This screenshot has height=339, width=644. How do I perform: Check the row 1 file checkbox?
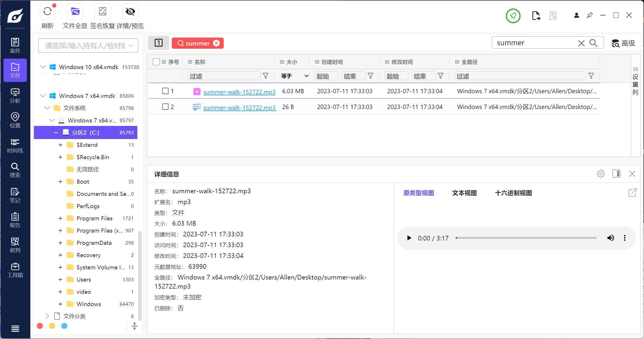[165, 91]
